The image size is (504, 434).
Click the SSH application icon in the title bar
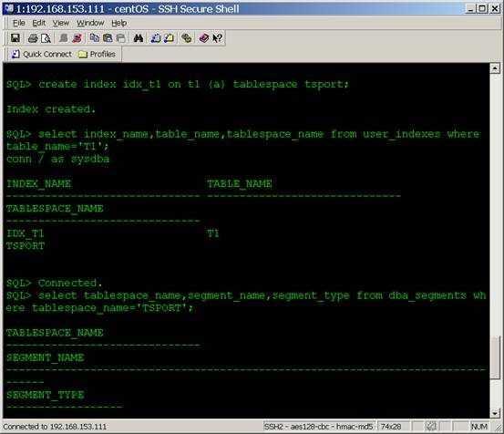click(x=8, y=9)
